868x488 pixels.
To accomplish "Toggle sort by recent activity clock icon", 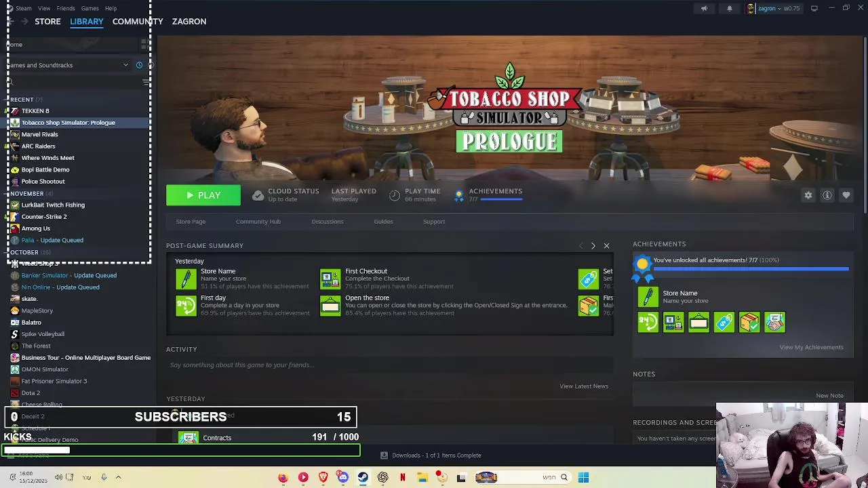I will (139, 65).
